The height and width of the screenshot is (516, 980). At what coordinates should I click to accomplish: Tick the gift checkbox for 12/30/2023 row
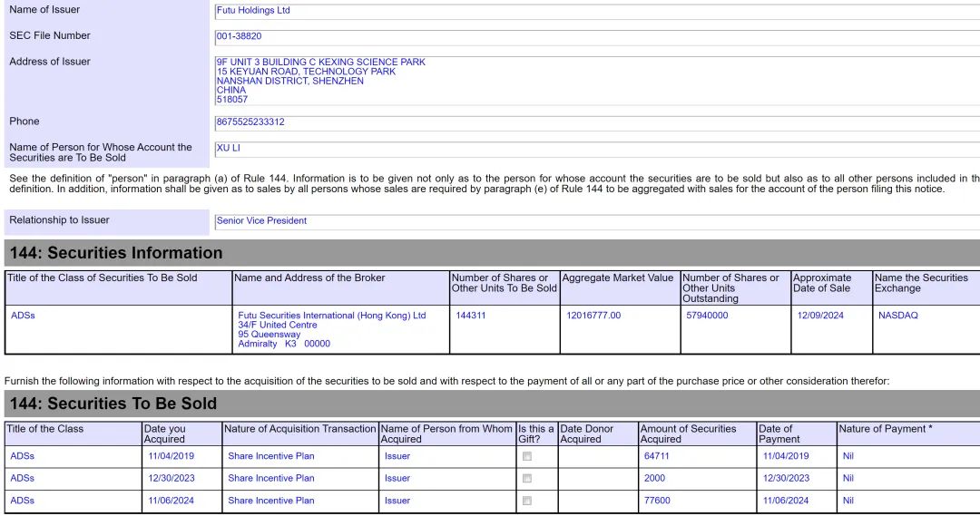(527, 479)
